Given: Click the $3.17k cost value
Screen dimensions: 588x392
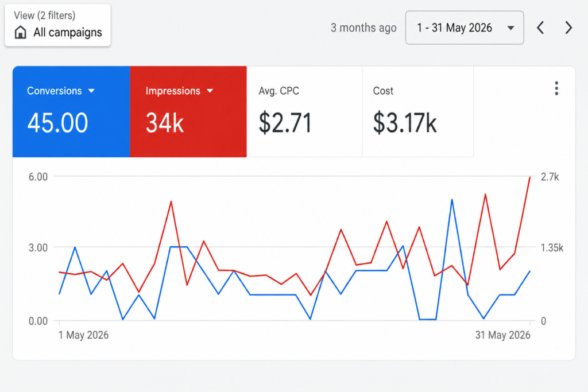Looking at the screenshot, I should pos(405,123).
